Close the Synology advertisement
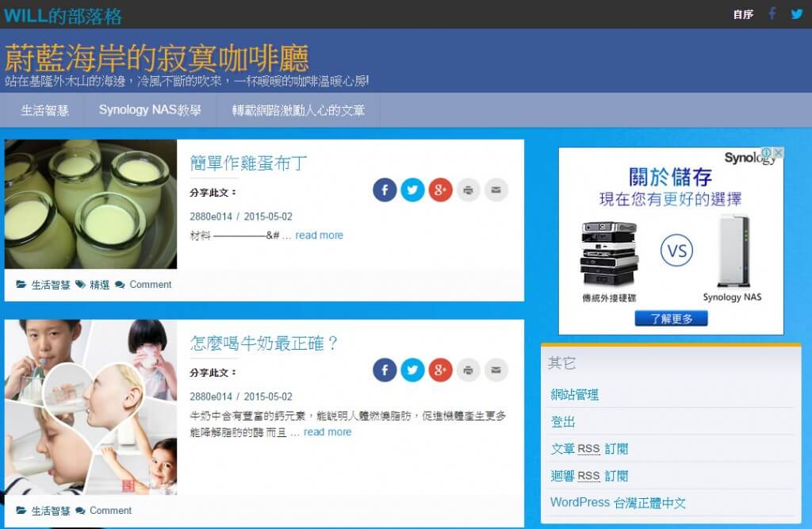The width and height of the screenshot is (812, 529). coord(779,153)
